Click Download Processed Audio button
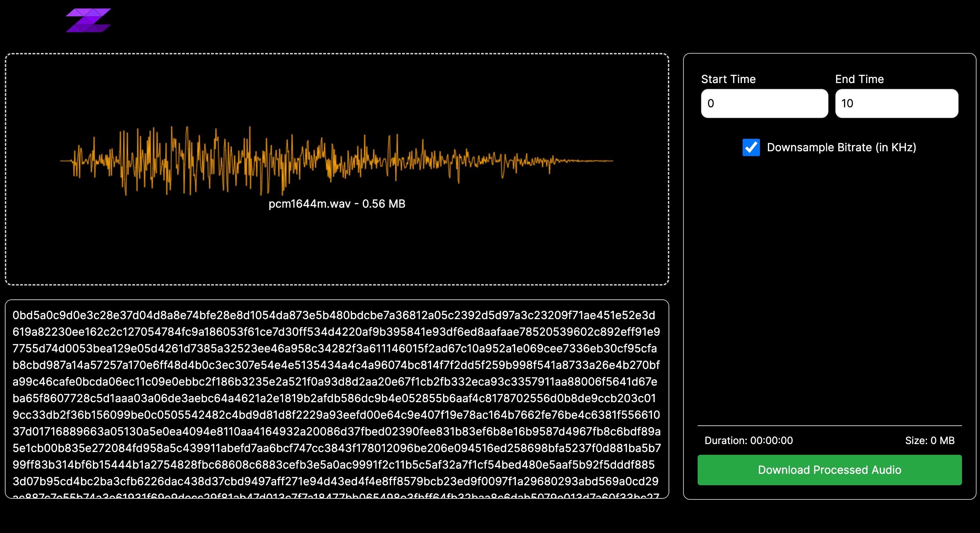This screenshot has height=533, width=980. click(829, 470)
